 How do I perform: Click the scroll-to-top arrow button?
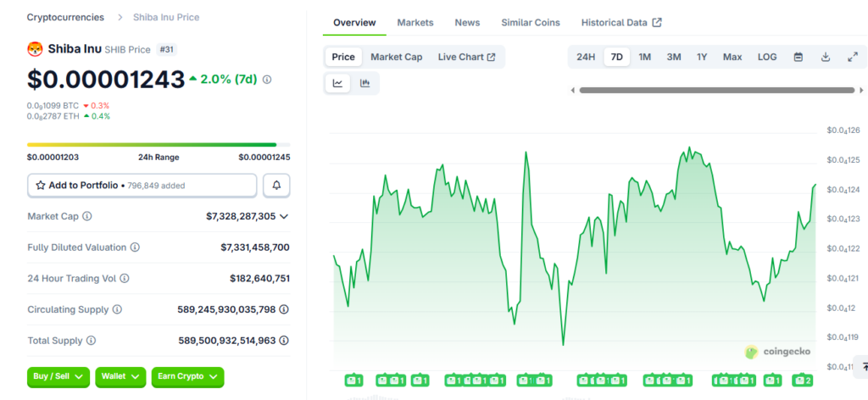pos(863,366)
